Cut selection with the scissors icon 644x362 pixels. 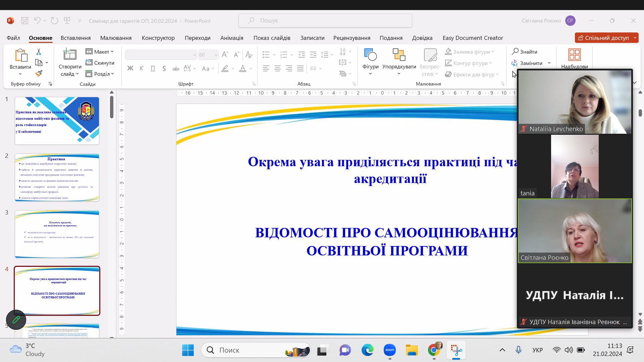click(x=39, y=52)
